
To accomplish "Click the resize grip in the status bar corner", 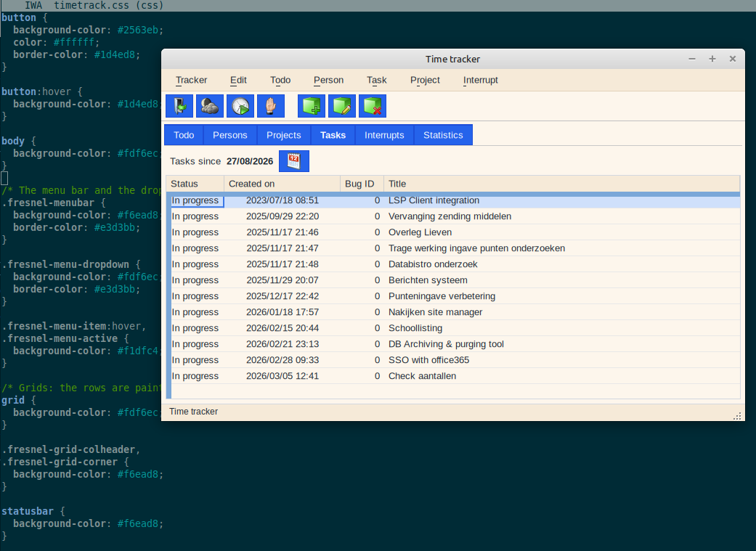I will 737,416.
